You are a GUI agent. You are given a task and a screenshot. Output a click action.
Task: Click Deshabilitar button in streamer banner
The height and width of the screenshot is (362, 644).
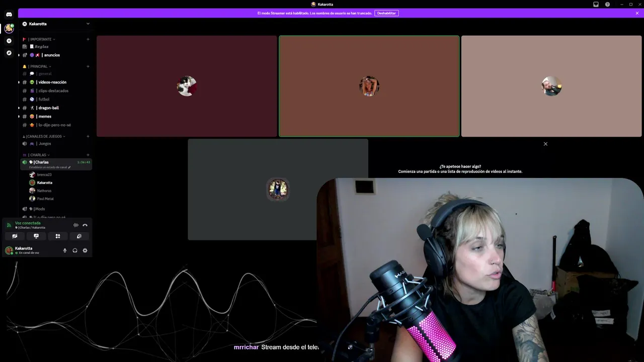[x=386, y=13]
